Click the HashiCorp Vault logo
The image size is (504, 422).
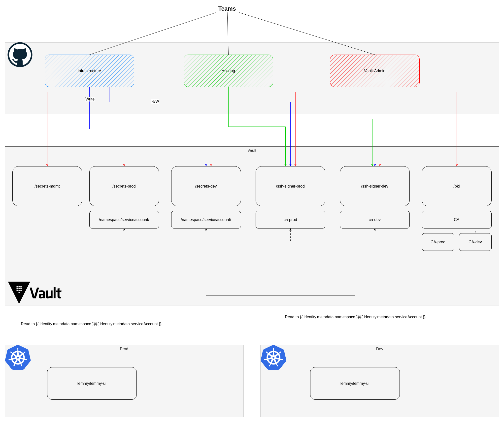[35, 292]
